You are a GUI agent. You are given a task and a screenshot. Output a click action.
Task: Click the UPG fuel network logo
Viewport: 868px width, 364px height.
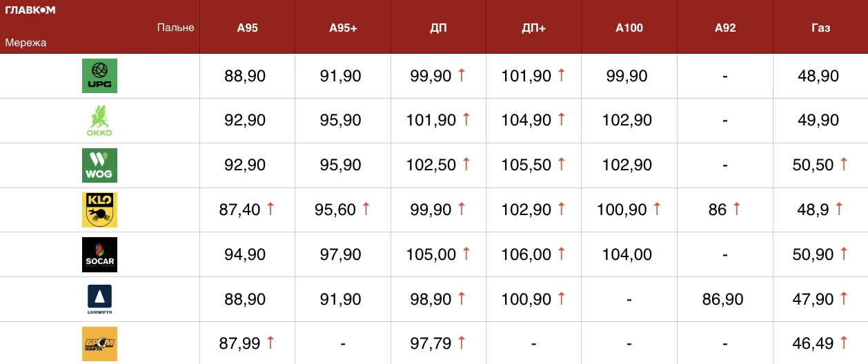coord(99,76)
